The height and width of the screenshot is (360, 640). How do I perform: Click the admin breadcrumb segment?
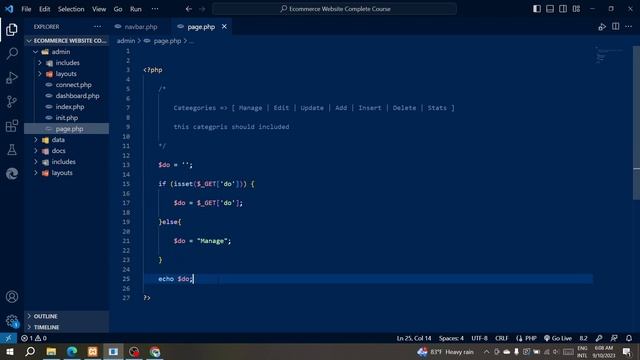[126, 41]
